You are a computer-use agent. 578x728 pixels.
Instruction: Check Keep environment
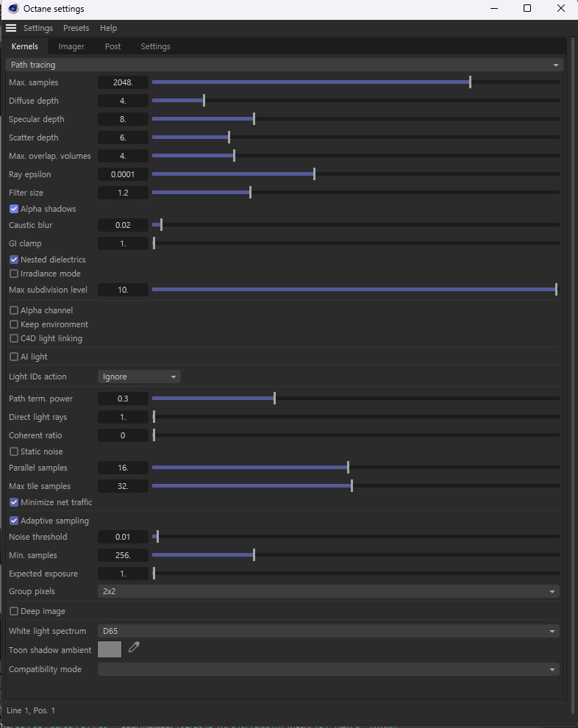[14, 324]
